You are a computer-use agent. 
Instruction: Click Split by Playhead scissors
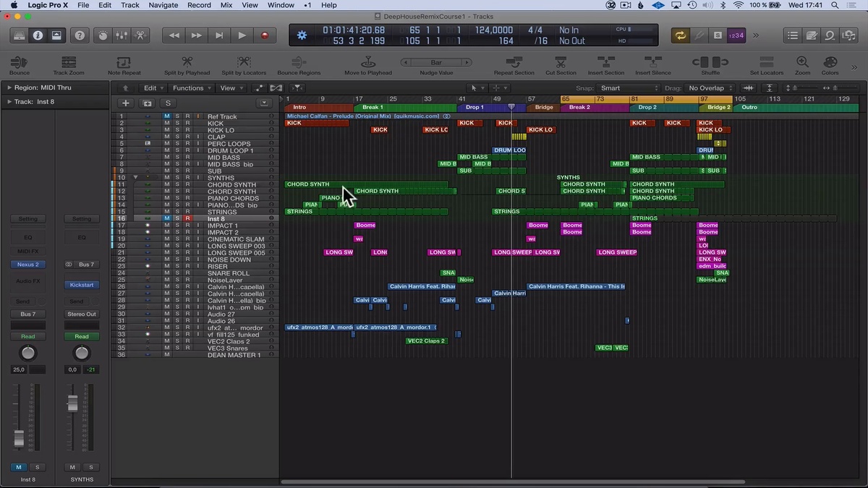coord(187,63)
